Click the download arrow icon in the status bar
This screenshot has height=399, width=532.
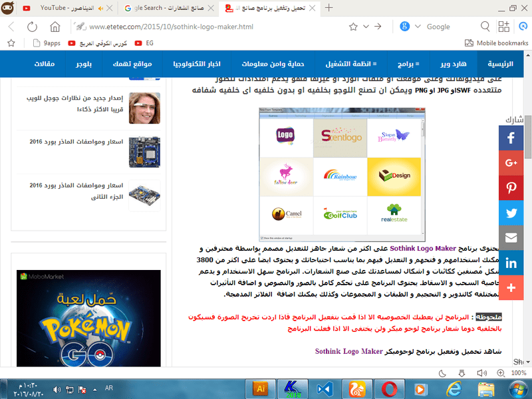462,373
